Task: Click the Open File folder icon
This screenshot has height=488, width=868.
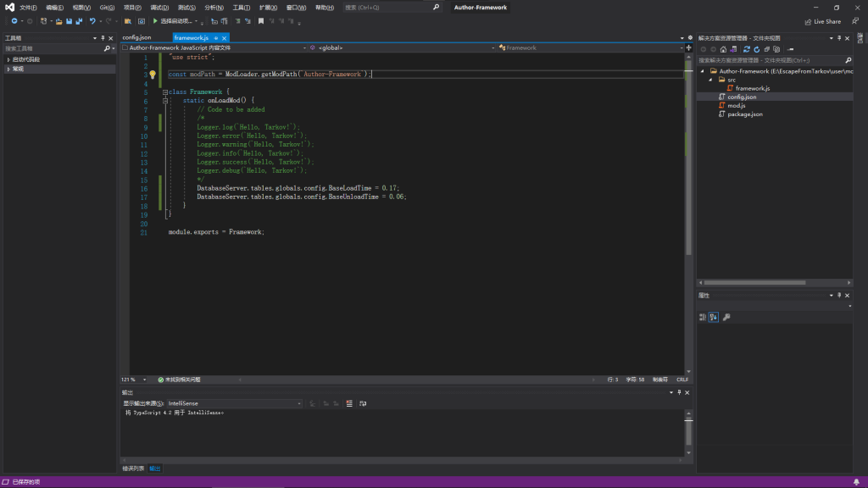Action: click(x=58, y=21)
